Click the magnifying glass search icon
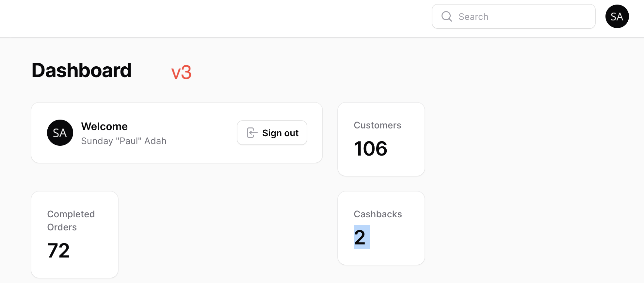This screenshot has height=283, width=644. pyautogui.click(x=446, y=16)
